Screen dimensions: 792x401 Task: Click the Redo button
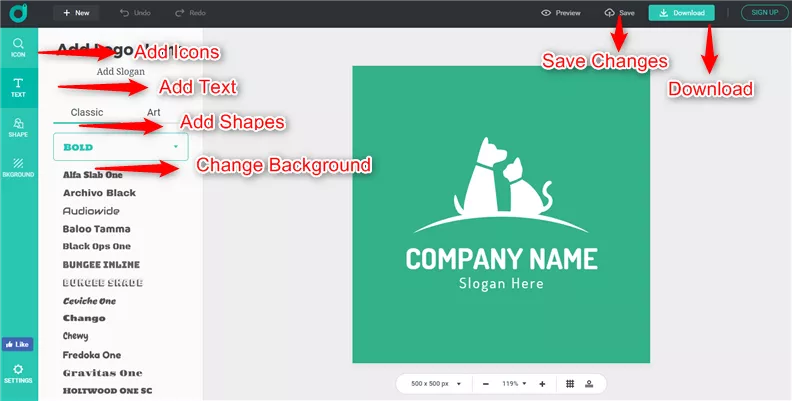click(190, 13)
